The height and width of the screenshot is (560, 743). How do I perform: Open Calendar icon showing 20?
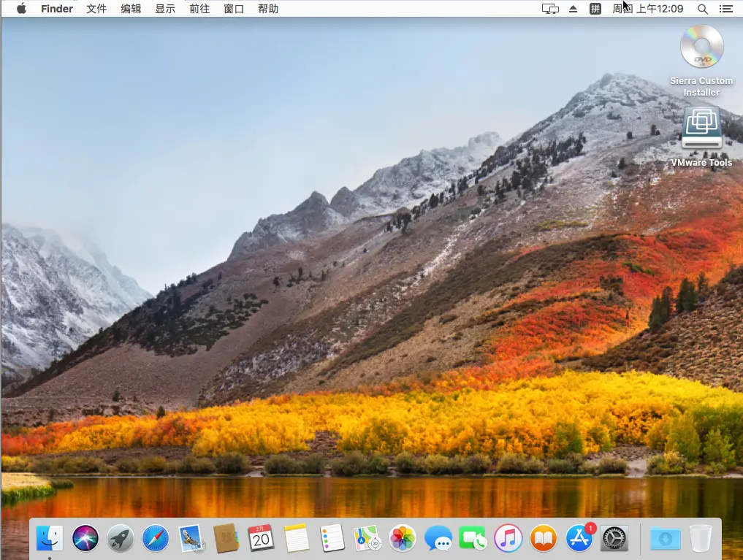[x=261, y=538]
